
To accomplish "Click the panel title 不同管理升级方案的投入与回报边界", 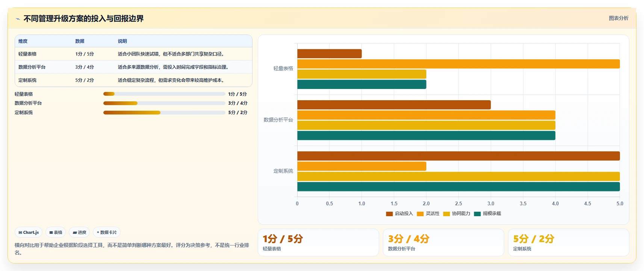I will tap(83, 19).
